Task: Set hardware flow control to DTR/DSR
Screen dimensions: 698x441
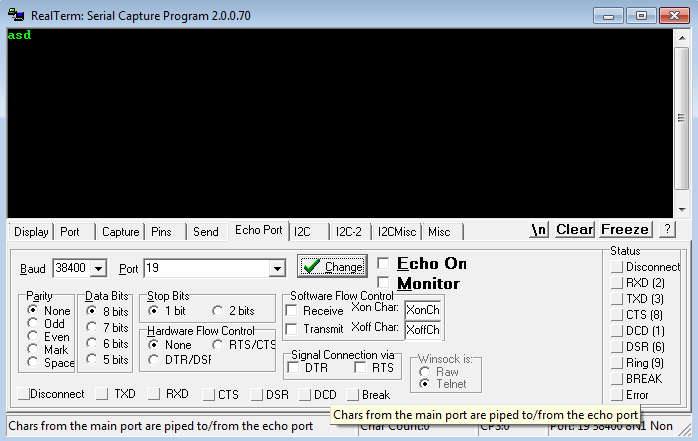Action: (x=153, y=360)
